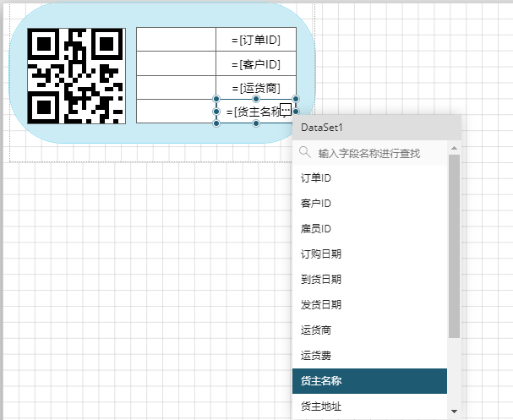Image resolution: width=513 pixels, height=420 pixels.
Task: Select the =[订单ID] table cell
Action: [x=256, y=40]
